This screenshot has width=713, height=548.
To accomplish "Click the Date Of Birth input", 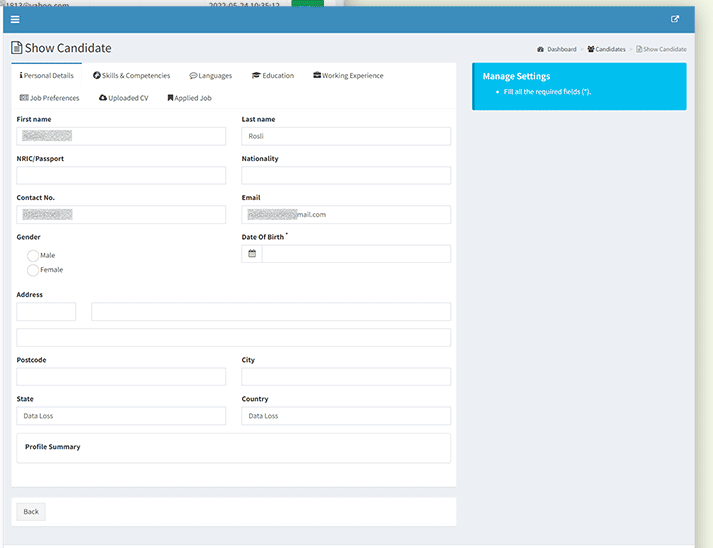I will (x=356, y=254).
